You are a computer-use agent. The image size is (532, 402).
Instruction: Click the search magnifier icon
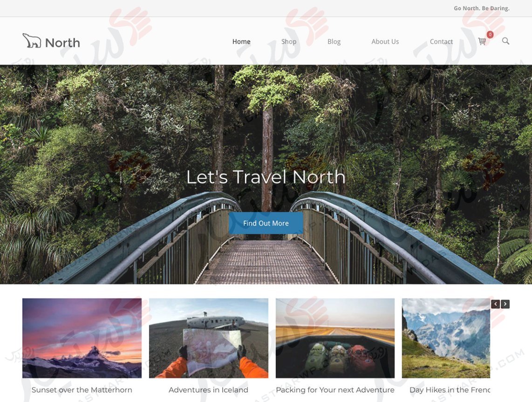pos(505,41)
